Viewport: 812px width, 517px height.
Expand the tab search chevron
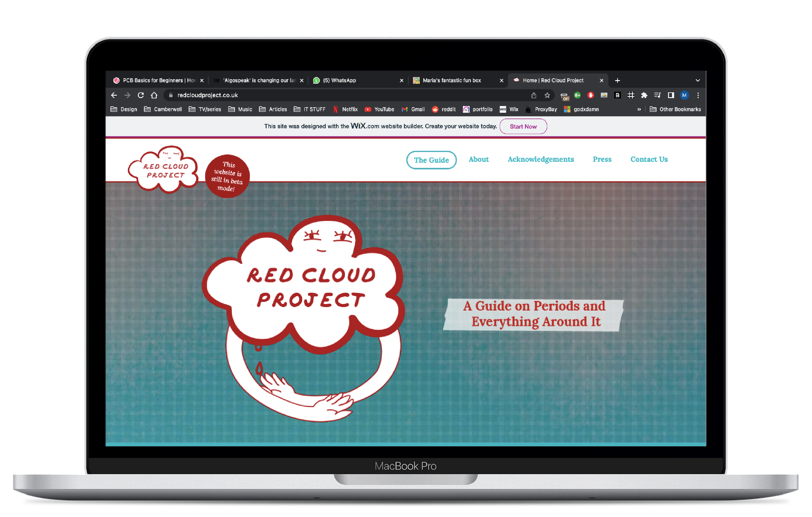[698, 80]
